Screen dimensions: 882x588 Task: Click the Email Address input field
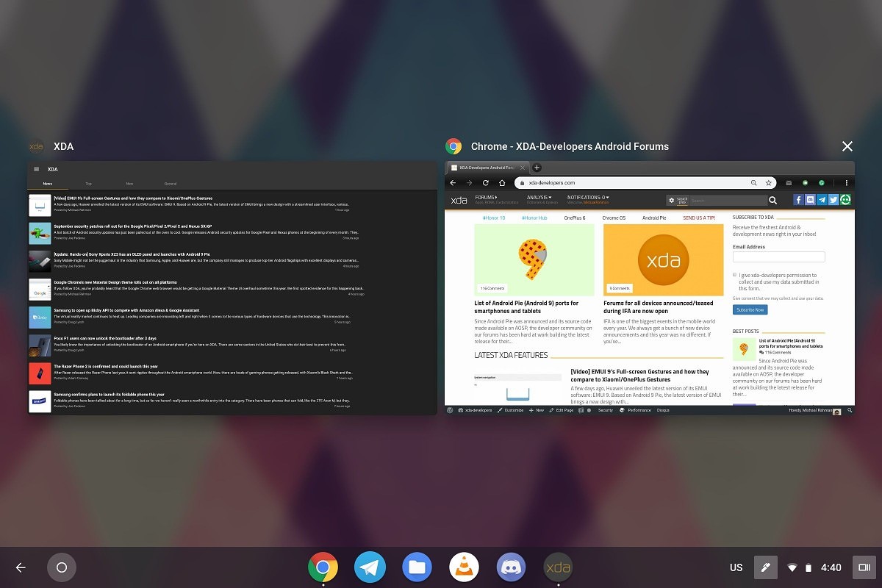point(778,257)
